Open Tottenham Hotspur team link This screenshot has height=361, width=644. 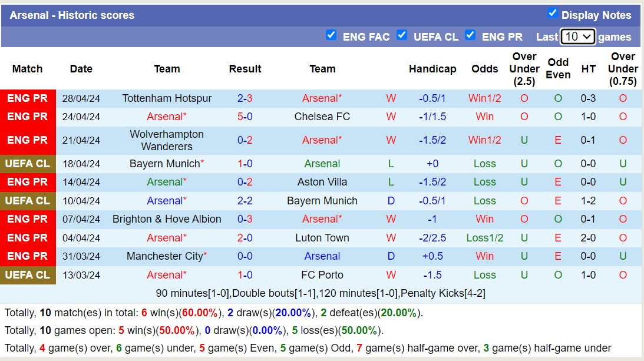coord(167,98)
